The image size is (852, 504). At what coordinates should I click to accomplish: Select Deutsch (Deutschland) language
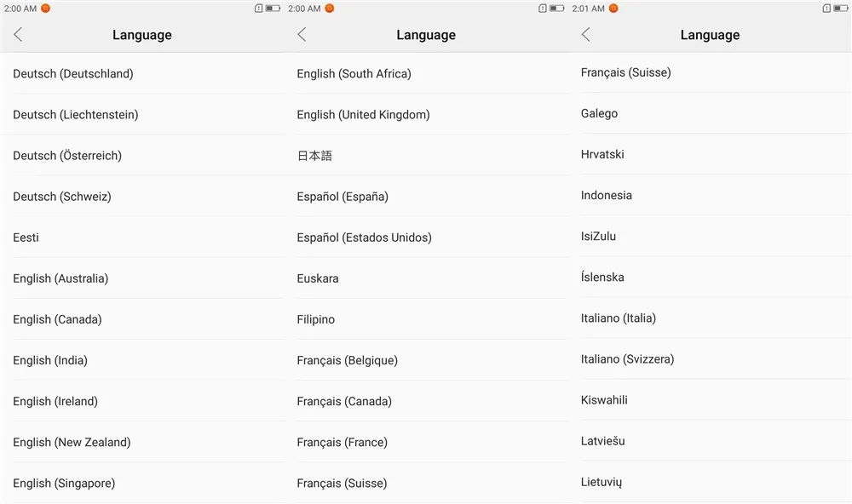click(142, 73)
